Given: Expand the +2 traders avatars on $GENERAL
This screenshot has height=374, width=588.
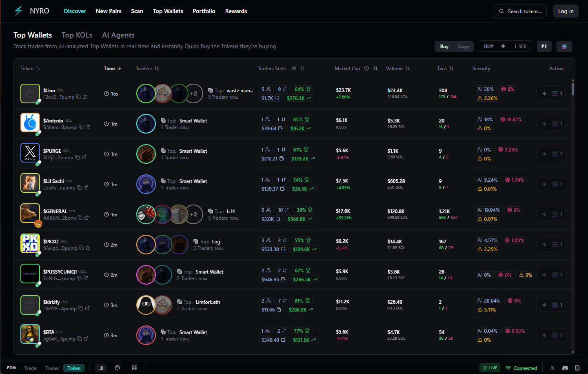Looking at the screenshot, I should point(194,214).
